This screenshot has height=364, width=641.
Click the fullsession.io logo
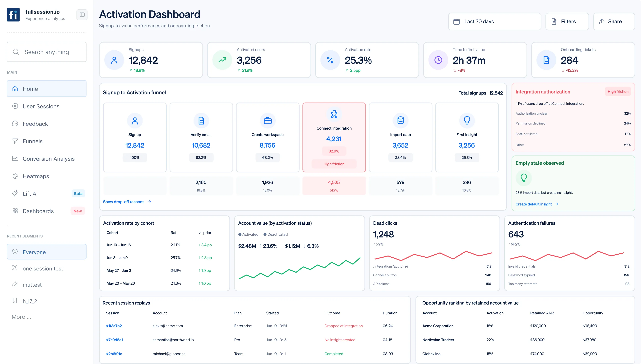tap(13, 15)
